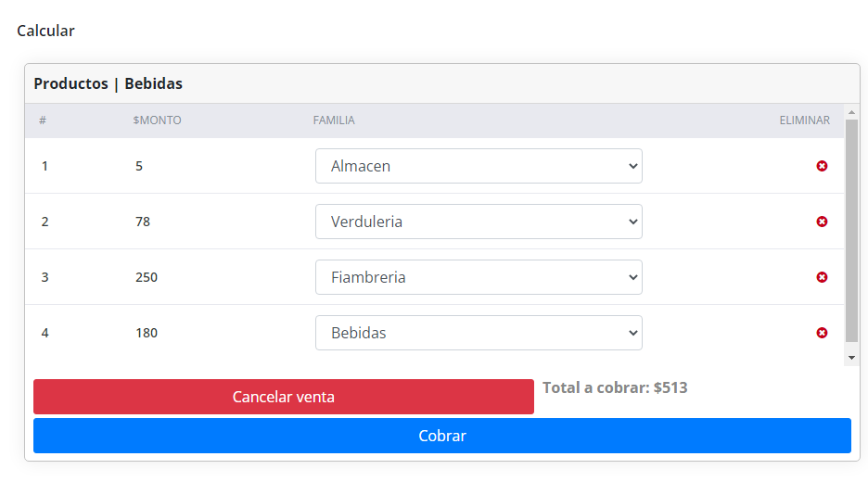868x482 pixels.
Task: Click the red delete icon for row 3
Action: point(822,277)
